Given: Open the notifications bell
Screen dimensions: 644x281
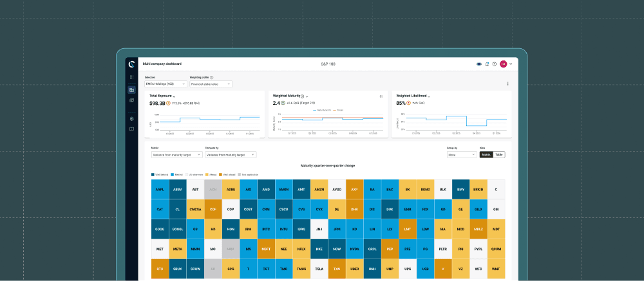Looking at the screenshot, I should pos(487,64).
